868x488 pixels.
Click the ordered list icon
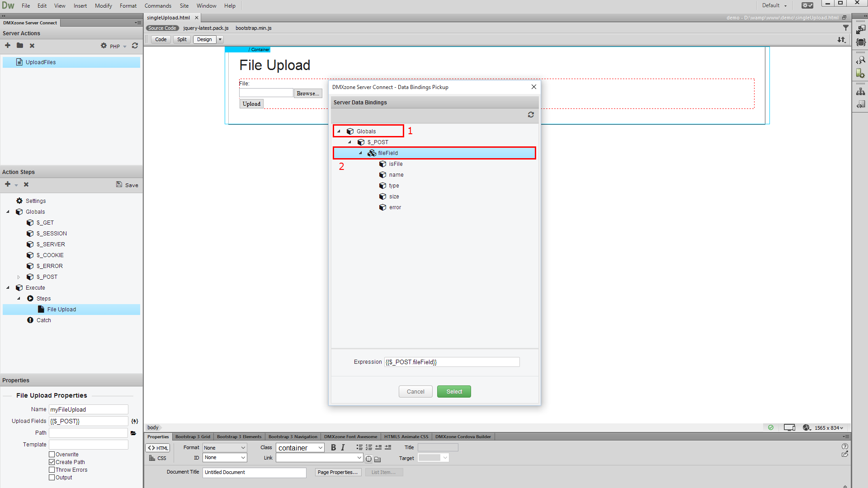(x=369, y=447)
